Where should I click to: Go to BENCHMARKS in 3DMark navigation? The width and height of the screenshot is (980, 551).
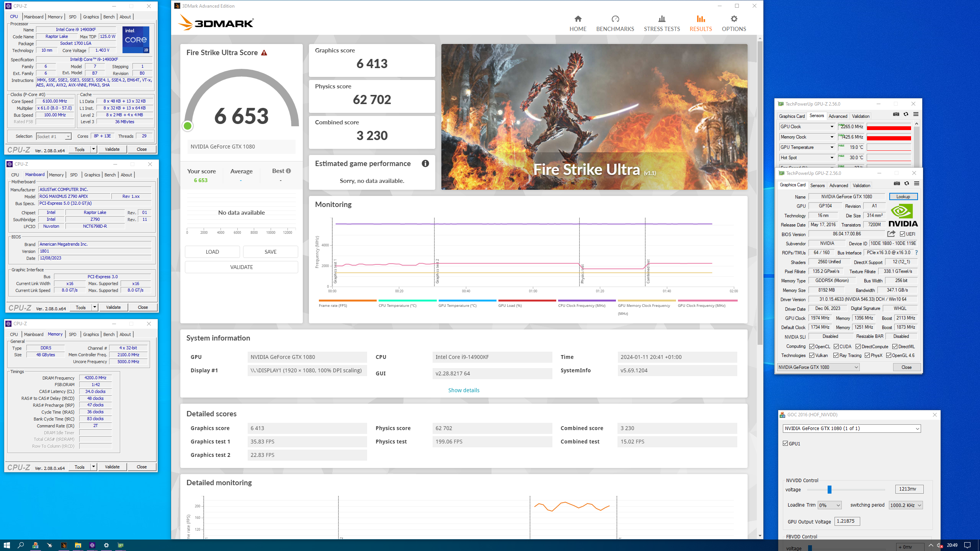click(x=615, y=23)
